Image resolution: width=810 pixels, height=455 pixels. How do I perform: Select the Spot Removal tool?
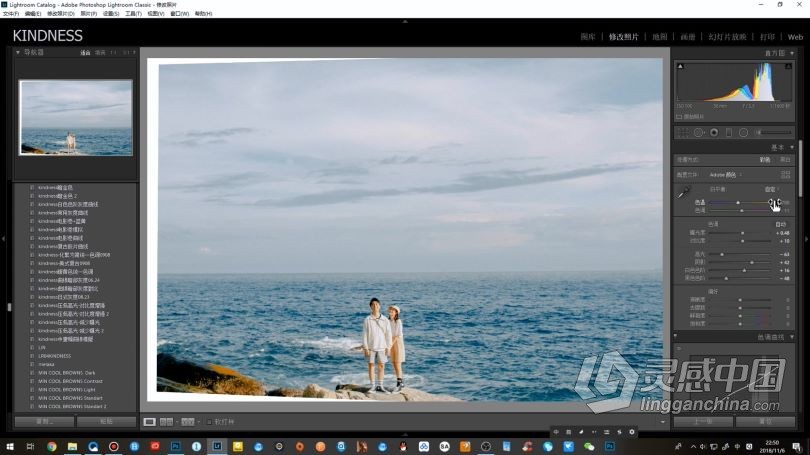(698, 132)
